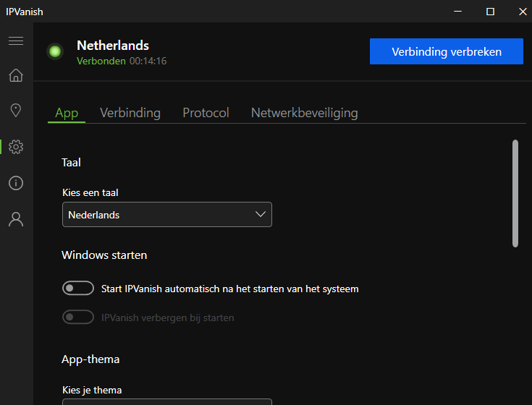
Task: Click the Verbinding verbreken button
Action: tap(446, 51)
